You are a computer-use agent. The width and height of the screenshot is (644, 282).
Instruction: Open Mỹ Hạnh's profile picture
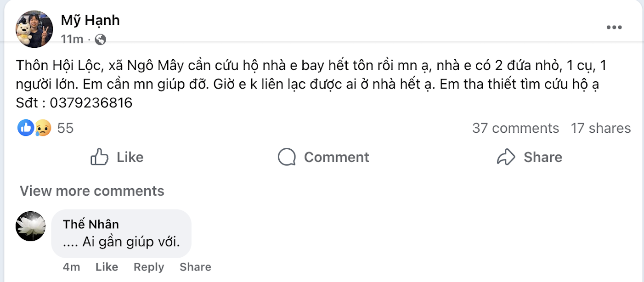coord(34,29)
